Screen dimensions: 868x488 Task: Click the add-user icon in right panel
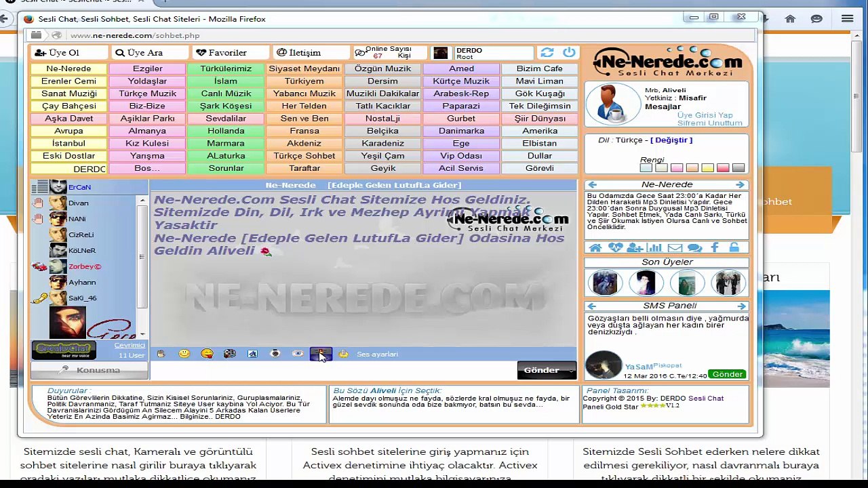tap(635, 248)
